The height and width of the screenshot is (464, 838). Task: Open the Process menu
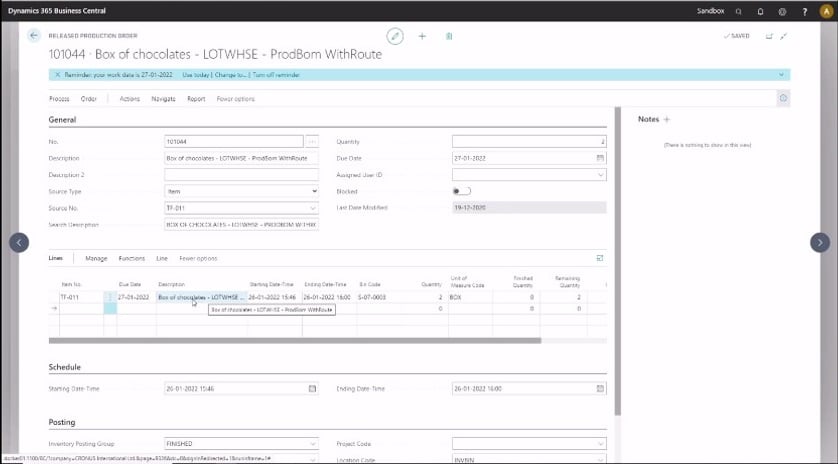pos(59,99)
